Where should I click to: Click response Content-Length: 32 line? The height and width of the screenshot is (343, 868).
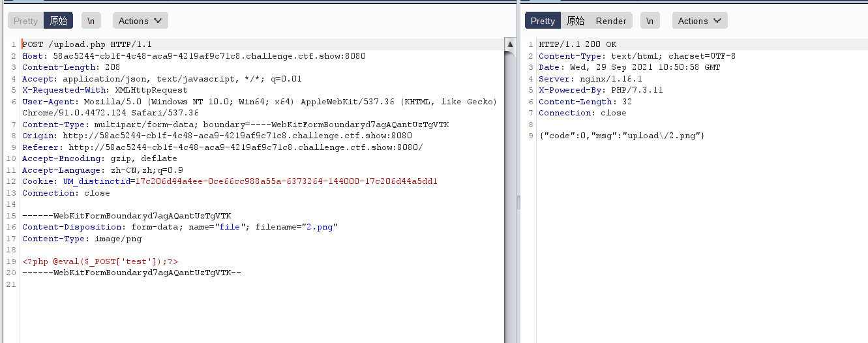click(x=585, y=102)
